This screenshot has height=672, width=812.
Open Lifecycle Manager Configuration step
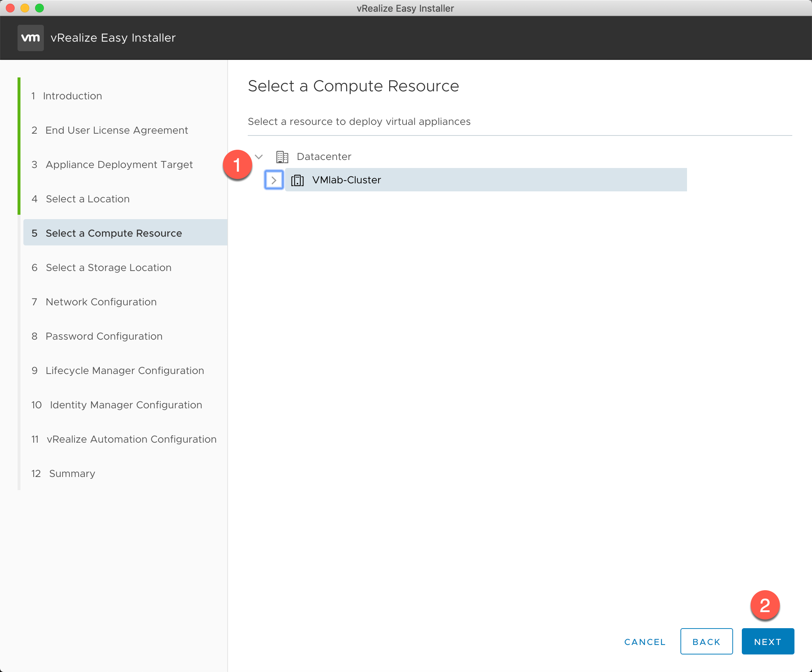coord(118,371)
